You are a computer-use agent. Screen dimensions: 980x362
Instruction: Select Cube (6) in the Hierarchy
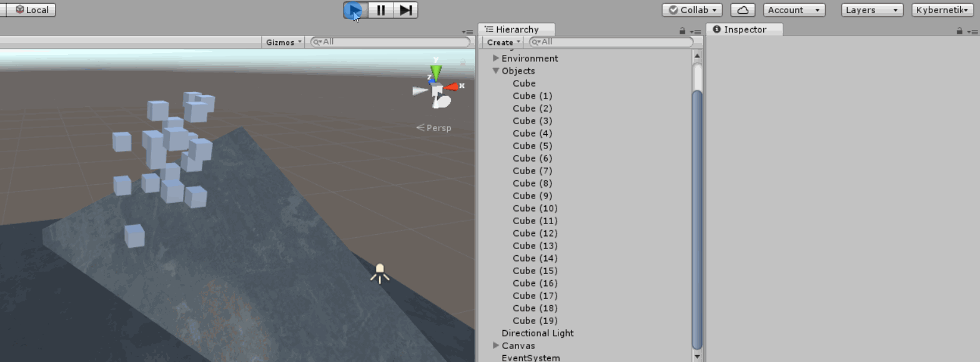pyautogui.click(x=532, y=158)
